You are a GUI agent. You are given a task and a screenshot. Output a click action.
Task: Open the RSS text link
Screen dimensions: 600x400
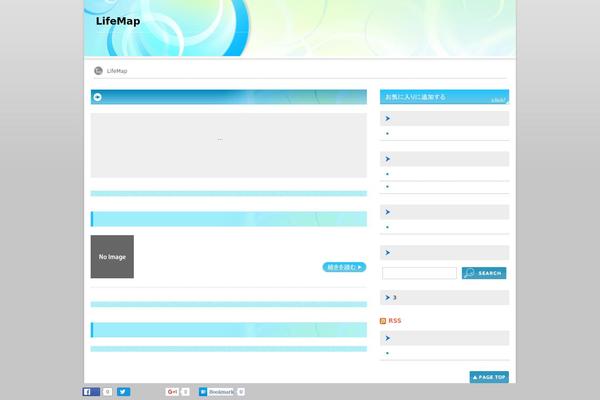coord(395,321)
